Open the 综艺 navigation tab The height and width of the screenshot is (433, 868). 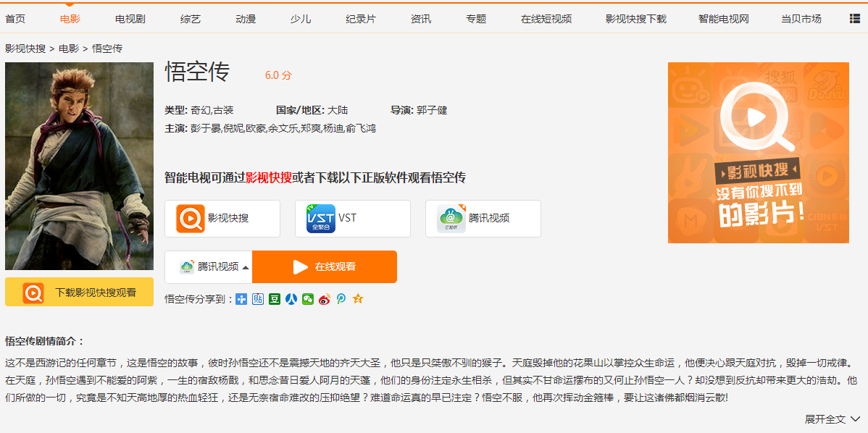tap(191, 20)
